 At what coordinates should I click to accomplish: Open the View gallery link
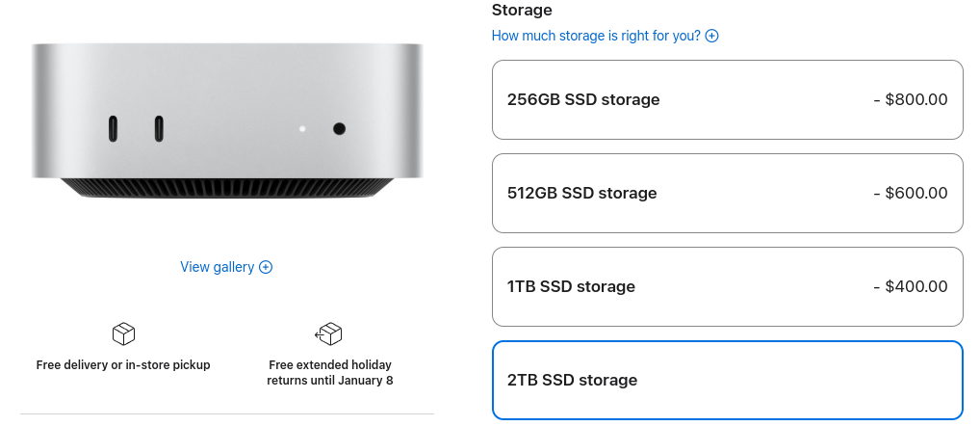[x=218, y=267]
